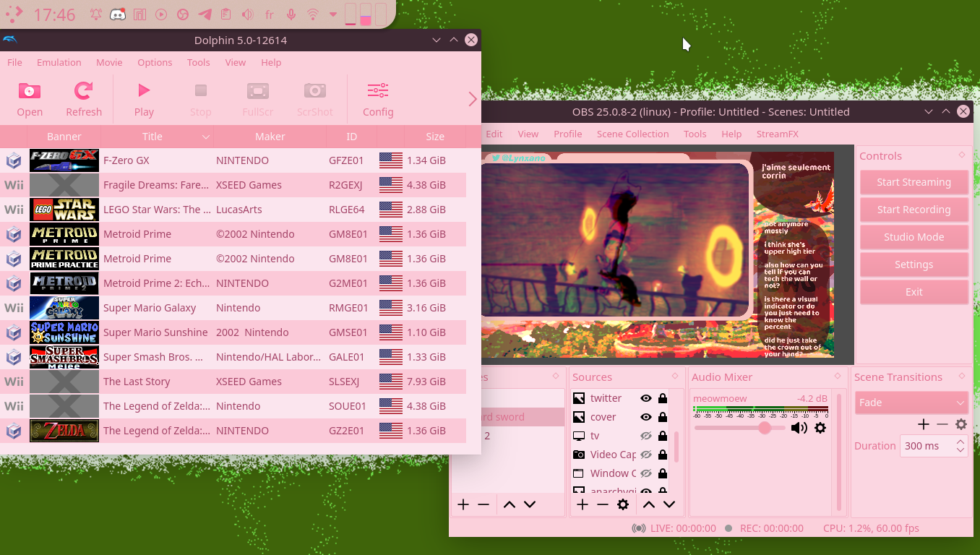Enable Studio Mode in OBS

[914, 237]
